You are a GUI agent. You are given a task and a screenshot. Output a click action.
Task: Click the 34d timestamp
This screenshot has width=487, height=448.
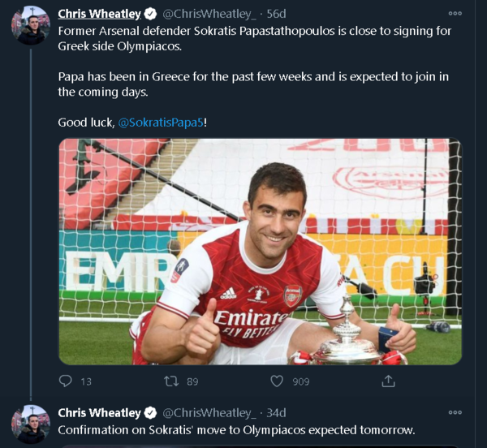coord(276,412)
